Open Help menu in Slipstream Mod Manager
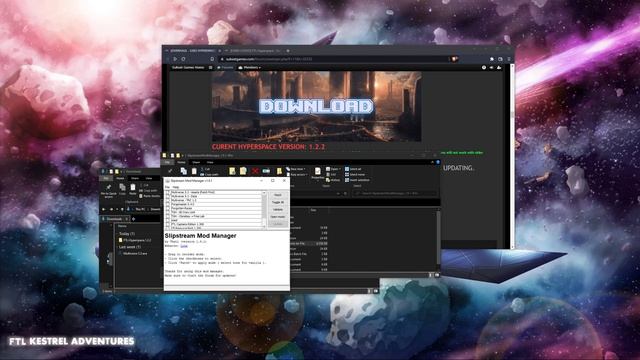 tap(176, 187)
